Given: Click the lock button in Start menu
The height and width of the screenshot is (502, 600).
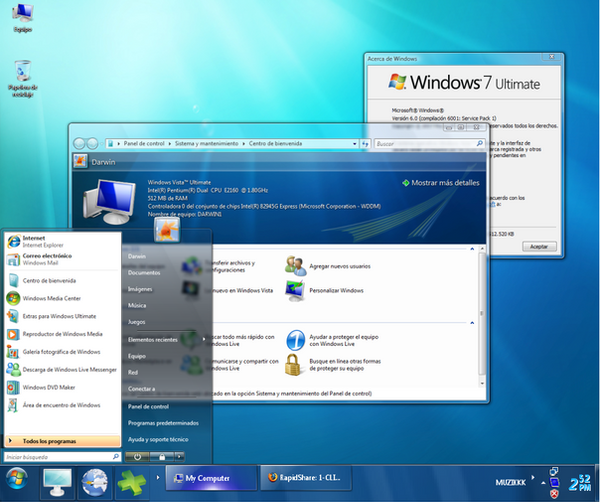Looking at the screenshot, I should click(161, 456).
